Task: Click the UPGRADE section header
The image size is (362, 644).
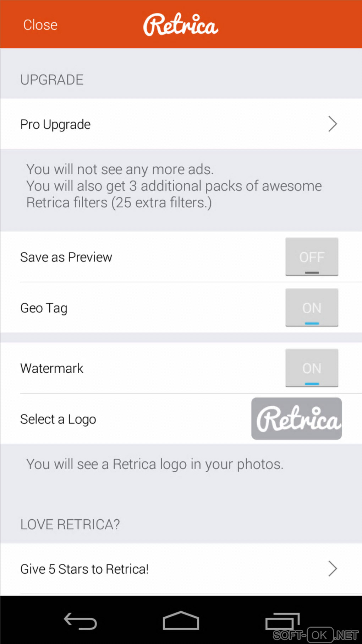Action: [x=52, y=80]
